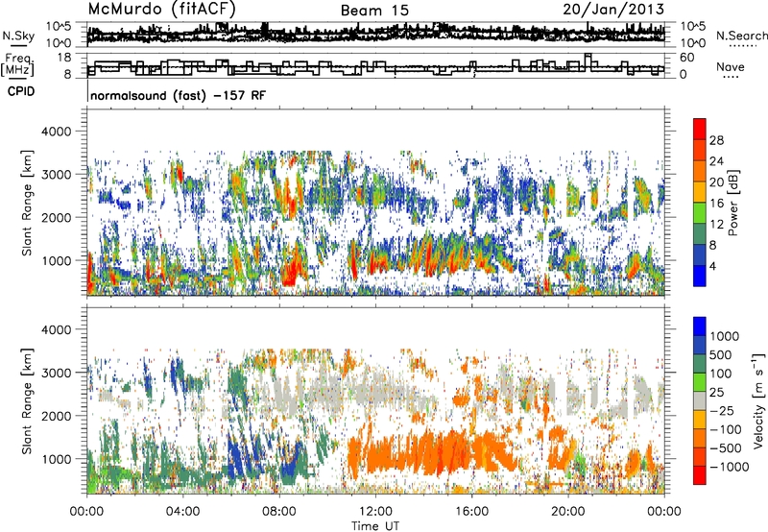
Task: Click the N.Search legend label
Action: (x=741, y=36)
